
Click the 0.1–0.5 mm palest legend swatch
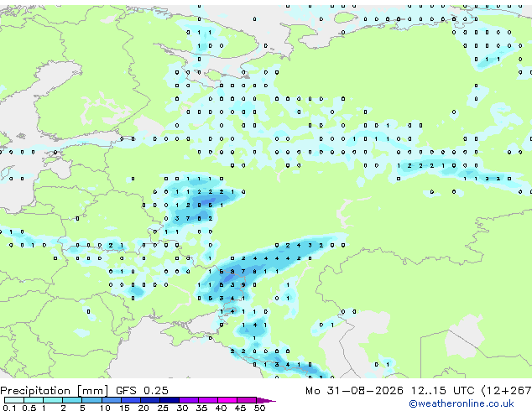coord(14,400)
